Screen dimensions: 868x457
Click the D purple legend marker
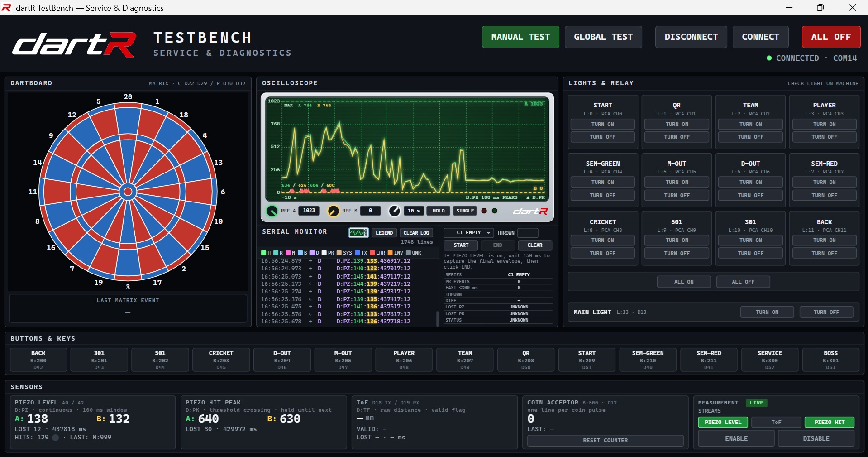pyautogui.click(x=312, y=253)
